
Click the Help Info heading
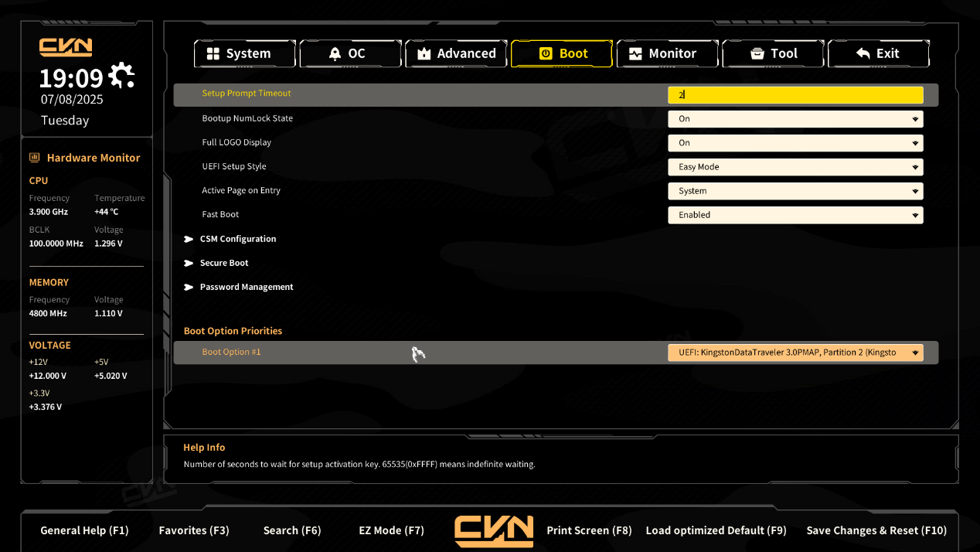pyautogui.click(x=204, y=448)
